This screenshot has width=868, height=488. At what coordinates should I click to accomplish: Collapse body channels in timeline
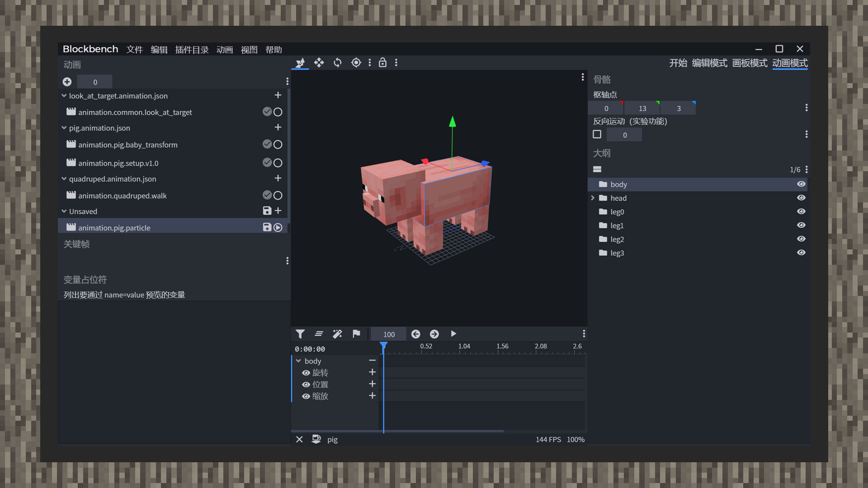pyautogui.click(x=298, y=361)
